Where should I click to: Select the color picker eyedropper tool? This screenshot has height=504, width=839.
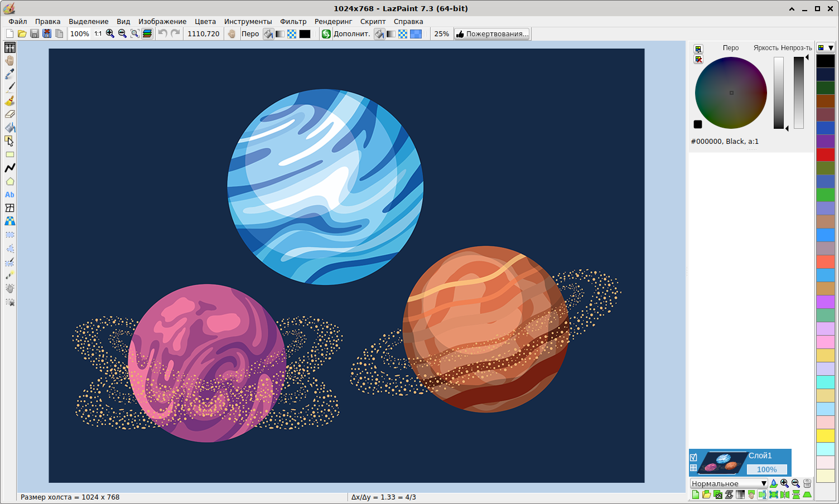point(9,74)
